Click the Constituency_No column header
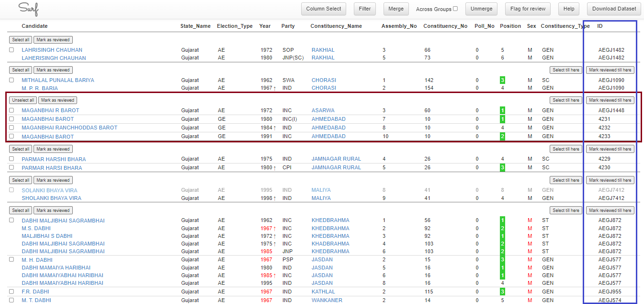 click(445, 26)
